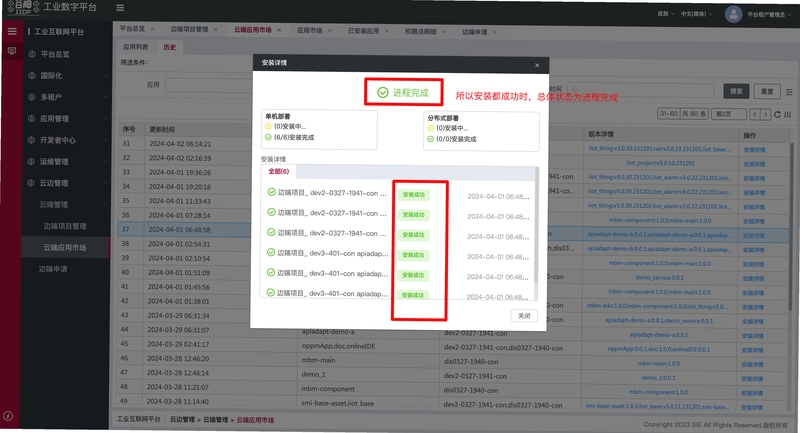Click the red sidebar menu toggle icon
The width and height of the screenshot is (800, 433).
[12, 32]
